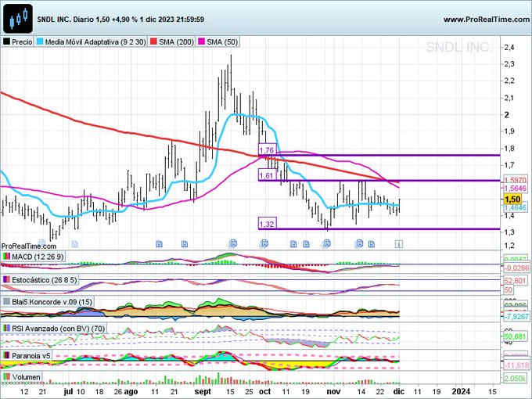
Task: Click the document icon above 'ago 21'
Action: (x=184, y=244)
